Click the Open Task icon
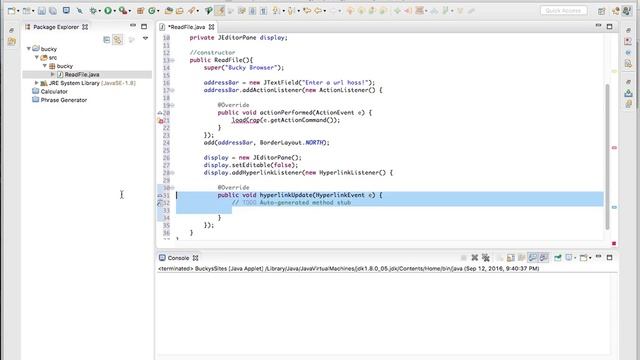The image size is (640, 360). click(x=179, y=11)
